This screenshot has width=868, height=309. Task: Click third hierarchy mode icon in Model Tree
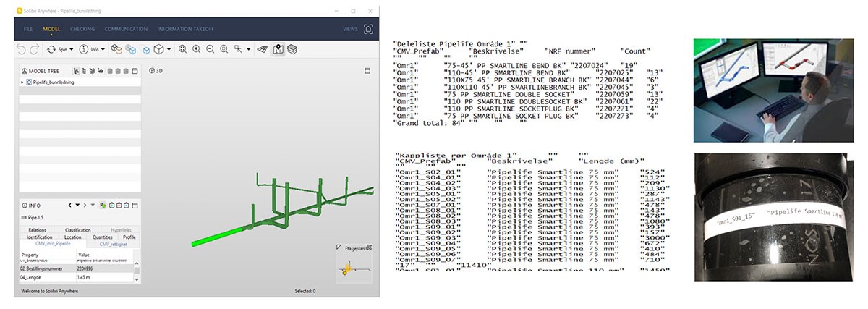pos(92,71)
